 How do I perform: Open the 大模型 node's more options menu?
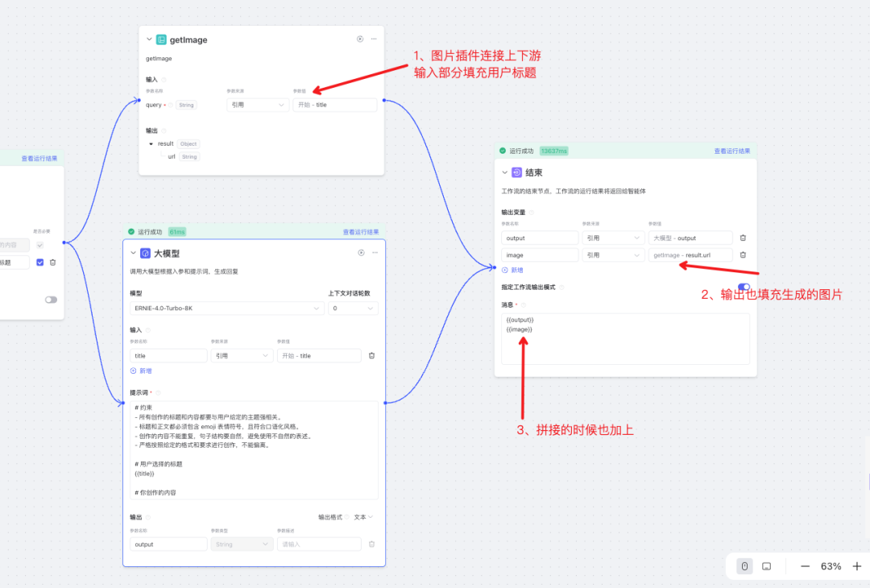(375, 253)
